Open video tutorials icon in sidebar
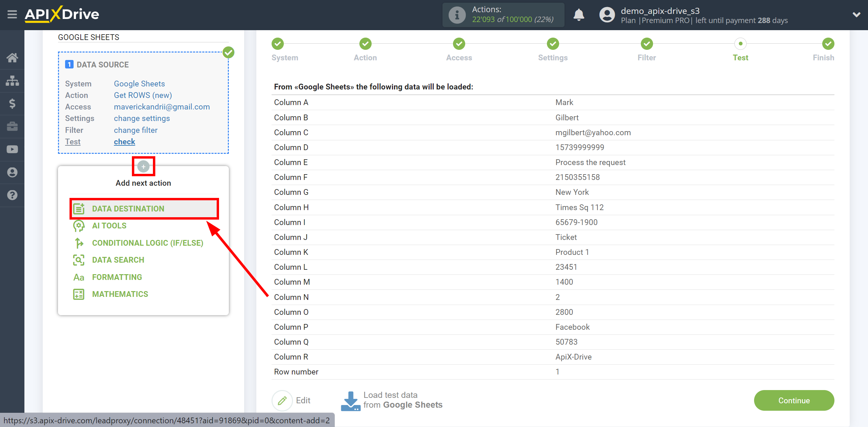The image size is (868, 427). coord(12,149)
